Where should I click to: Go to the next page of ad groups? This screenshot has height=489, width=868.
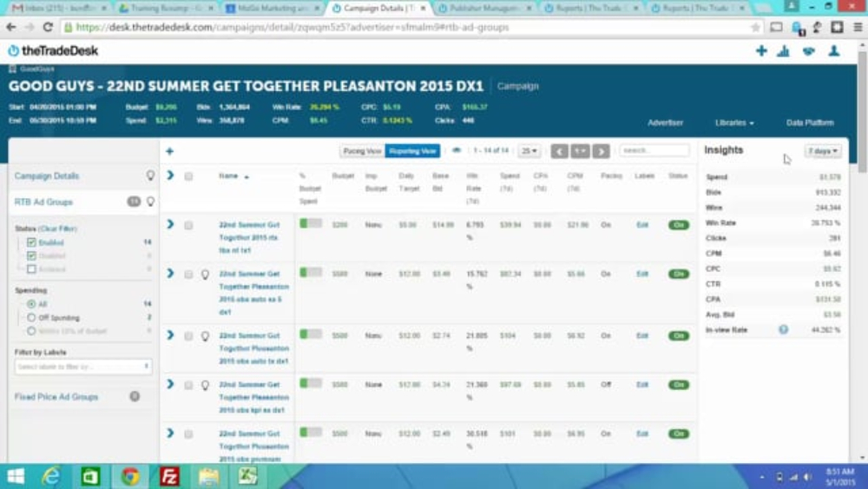click(x=602, y=150)
